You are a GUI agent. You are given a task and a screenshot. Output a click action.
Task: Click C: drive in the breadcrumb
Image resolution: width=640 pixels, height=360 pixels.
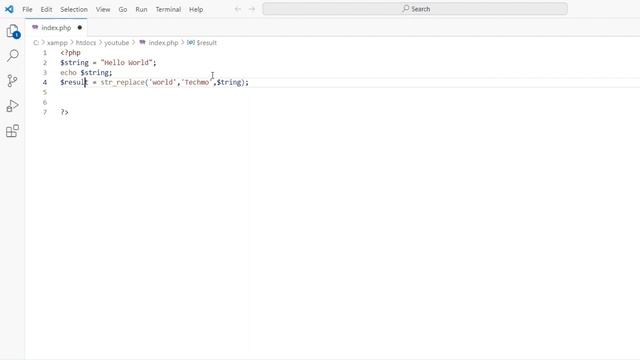pos(36,42)
